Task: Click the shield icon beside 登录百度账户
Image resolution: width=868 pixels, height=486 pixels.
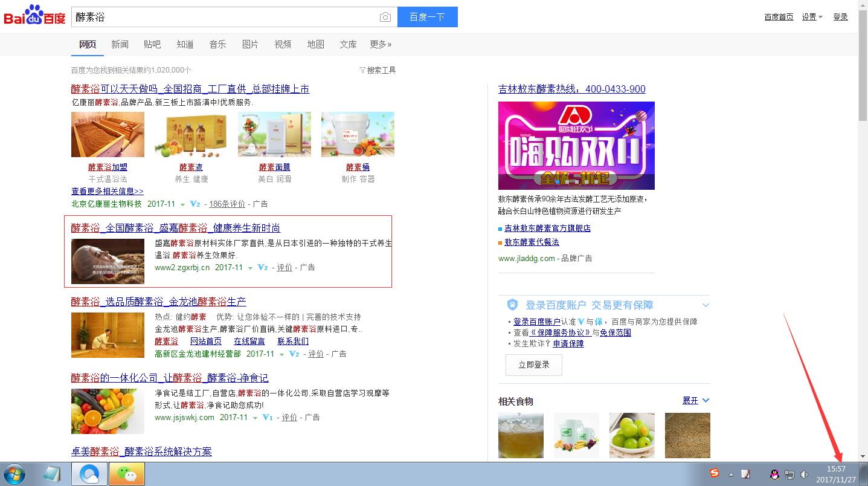Action: pos(512,305)
